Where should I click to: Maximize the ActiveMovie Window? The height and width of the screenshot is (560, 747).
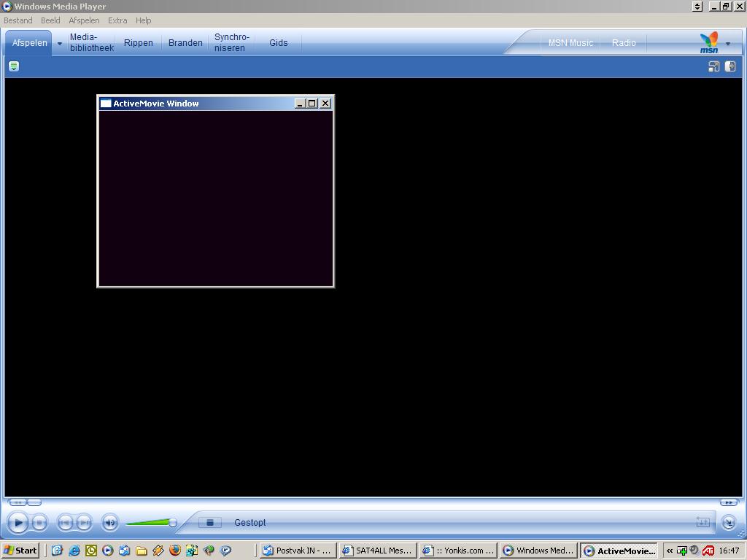[x=312, y=104]
